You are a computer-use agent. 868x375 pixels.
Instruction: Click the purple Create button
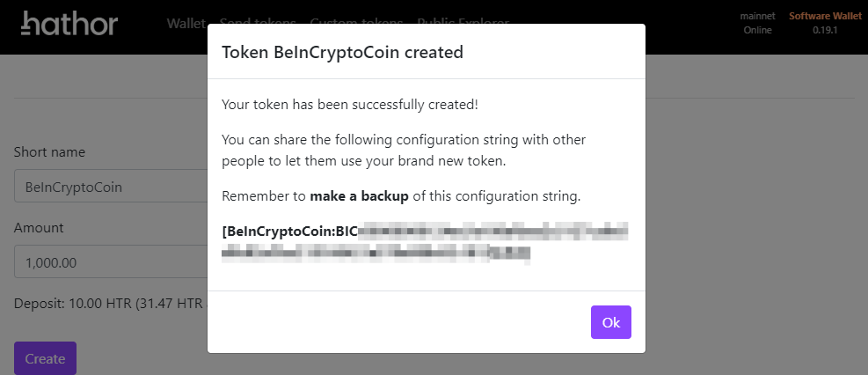45,358
